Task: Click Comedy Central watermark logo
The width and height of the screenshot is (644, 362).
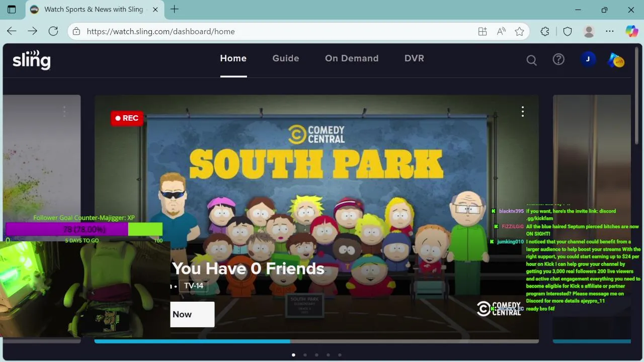Action: click(x=499, y=308)
